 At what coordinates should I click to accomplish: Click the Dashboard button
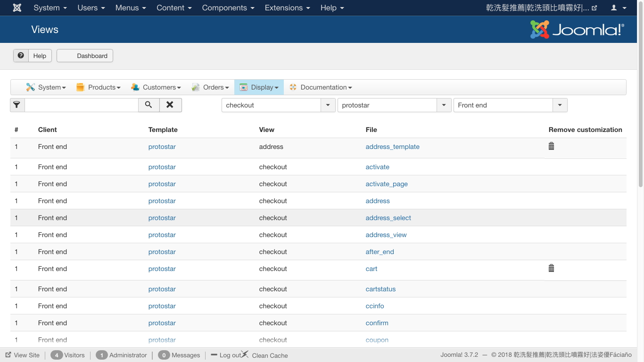click(x=85, y=56)
